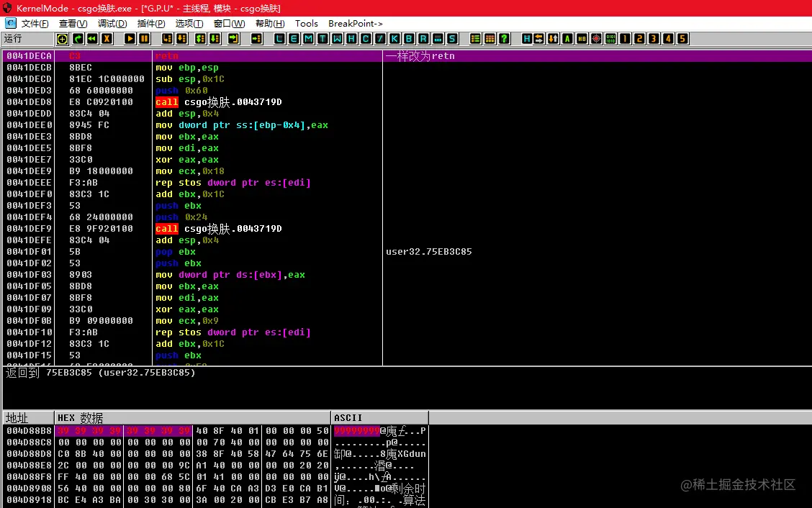Click the Open file toolbar icon with plus

(62, 39)
